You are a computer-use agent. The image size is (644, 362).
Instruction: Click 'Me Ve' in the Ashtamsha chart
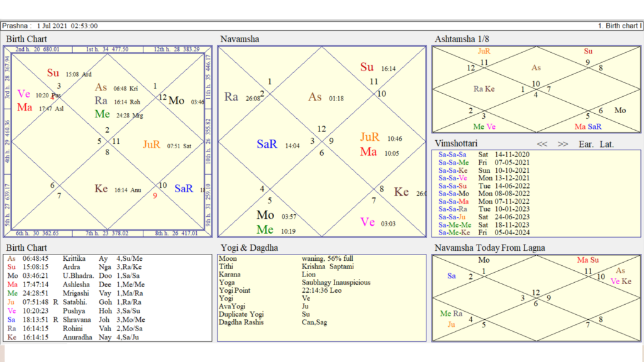click(x=484, y=127)
